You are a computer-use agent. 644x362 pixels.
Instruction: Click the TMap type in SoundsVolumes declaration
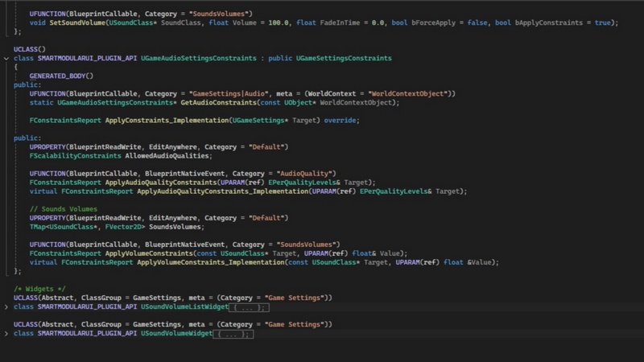[39, 227]
